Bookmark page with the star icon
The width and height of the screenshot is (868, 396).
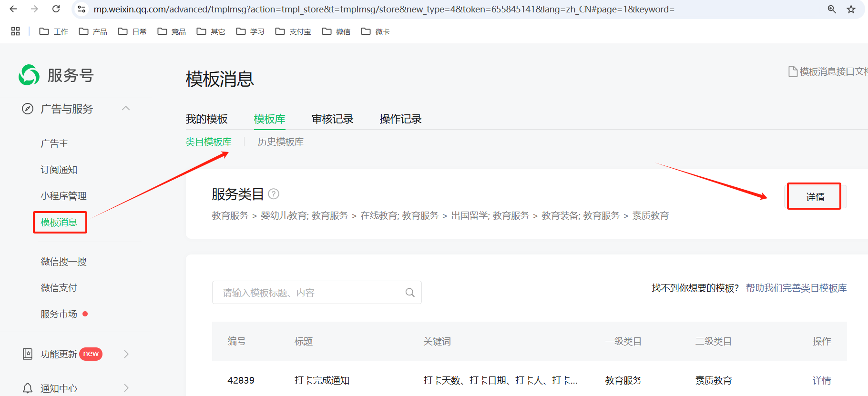(x=851, y=9)
